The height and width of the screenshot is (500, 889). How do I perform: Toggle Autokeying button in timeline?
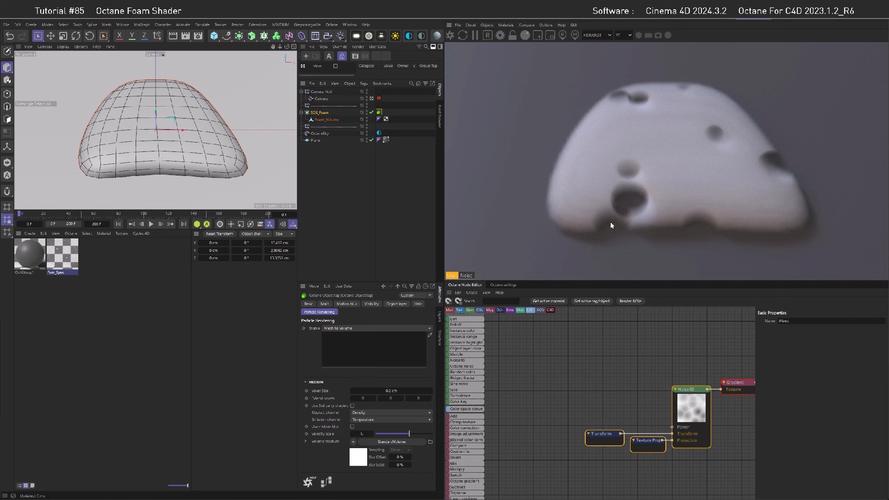pyautogui.click(x=207, y=224)
